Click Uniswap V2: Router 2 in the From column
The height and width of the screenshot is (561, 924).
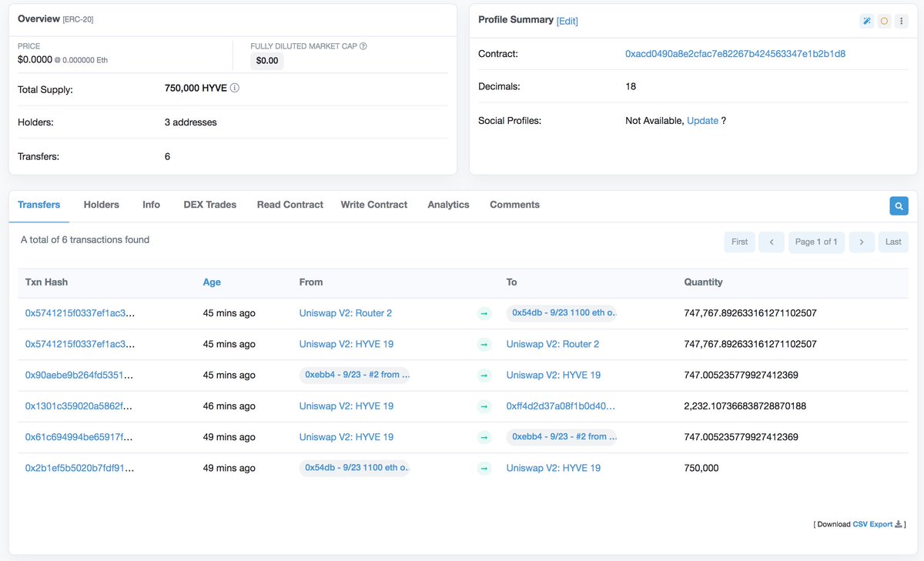pos(346,313)
